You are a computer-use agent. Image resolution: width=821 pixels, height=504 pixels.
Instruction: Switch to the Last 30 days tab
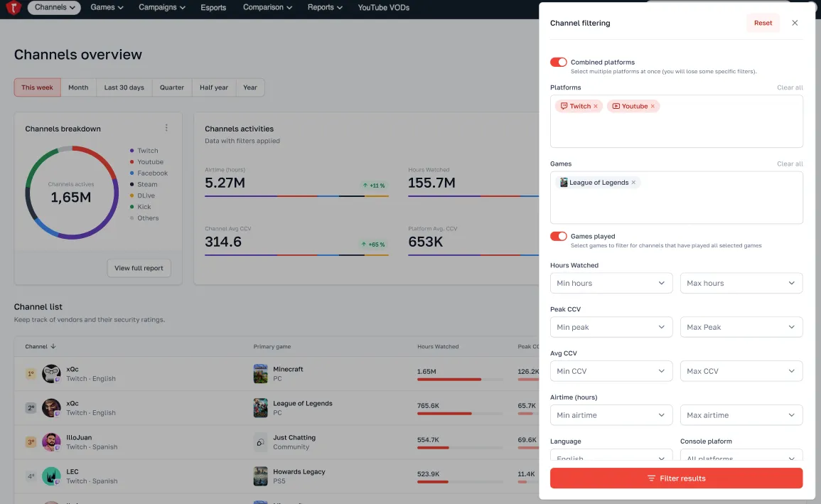124,87
